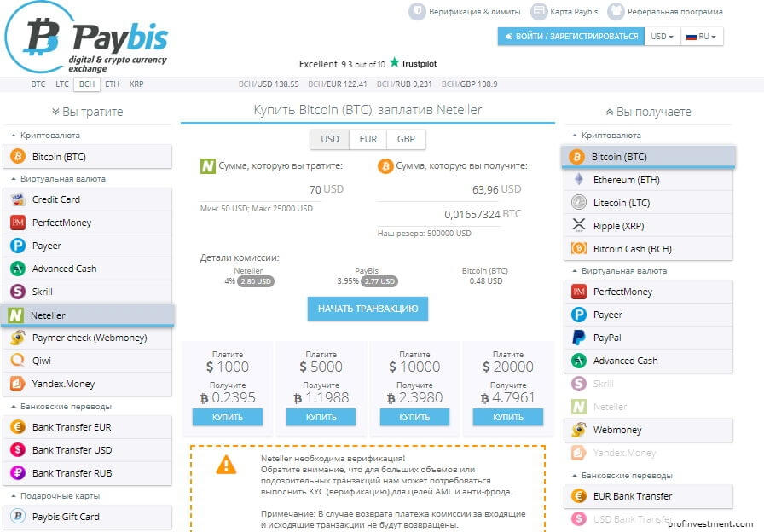Switch ticker to ETH tab
Screen dimensions: 764x532
(x=112, y=84)
